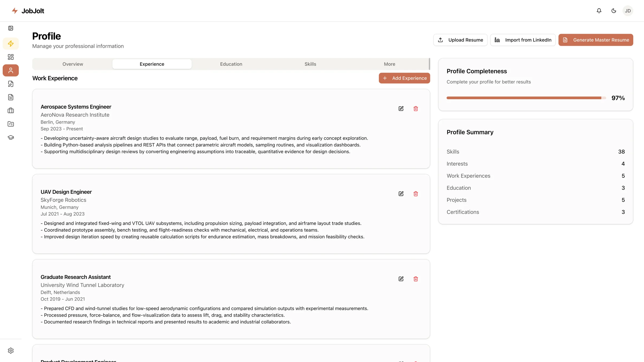The height and width of the screenshot is (362, 644).
Task: Click 'Munich, Germany' location text
Action: (60, 207)
